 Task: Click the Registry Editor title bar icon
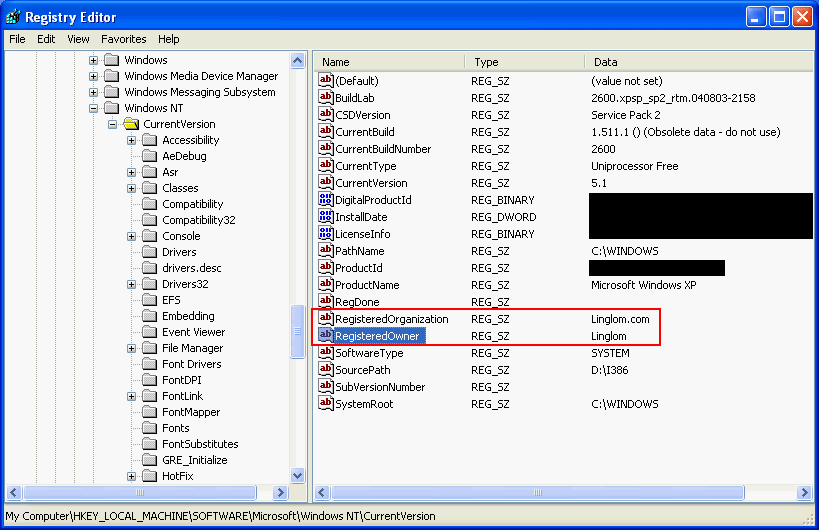(x=14, y=17)
